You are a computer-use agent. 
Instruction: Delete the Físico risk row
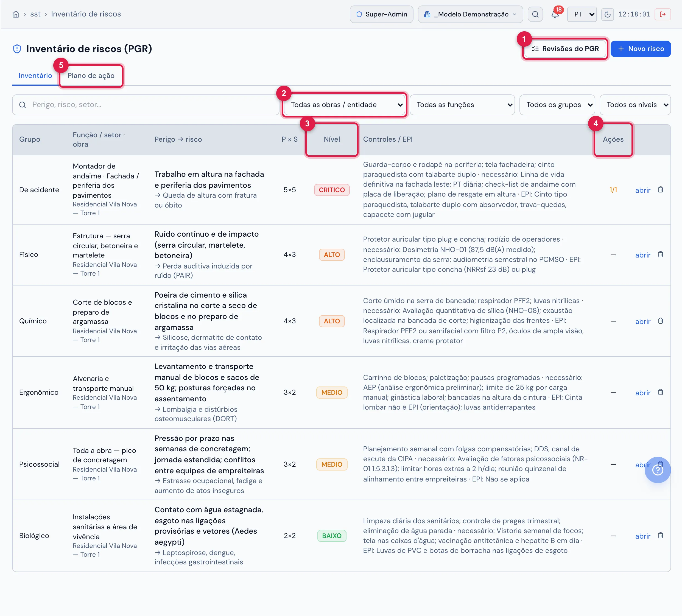click(x=660, y=254)
